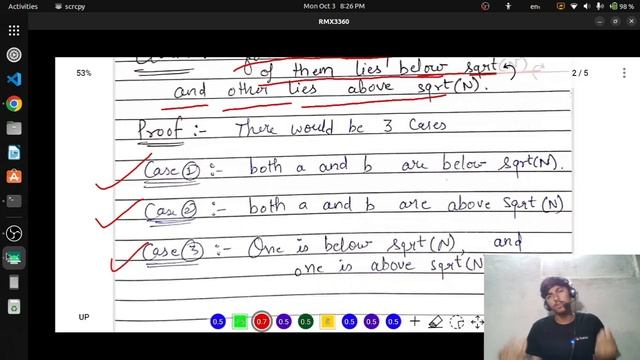Click the microphone indicator icon

pos(600,6)
